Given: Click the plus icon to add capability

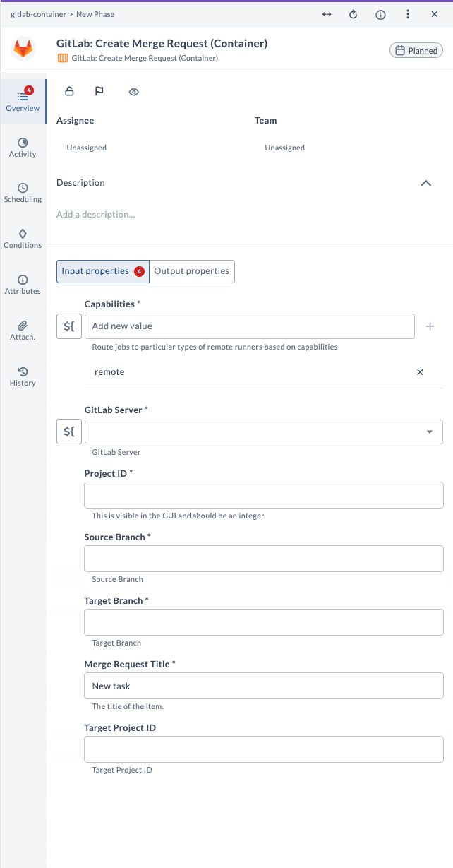Looking at the screenshot, I should coord(430,326).
